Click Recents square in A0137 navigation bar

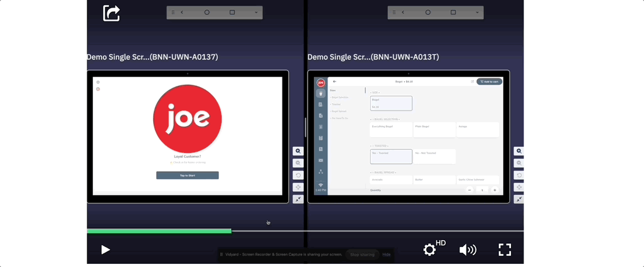click(x=232, y=13)
